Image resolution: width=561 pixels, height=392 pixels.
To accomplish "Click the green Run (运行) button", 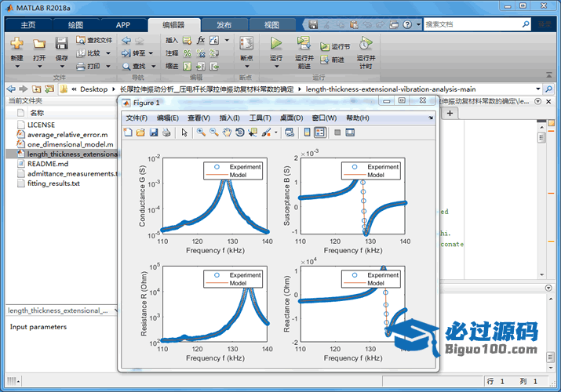I will [276, 43].
